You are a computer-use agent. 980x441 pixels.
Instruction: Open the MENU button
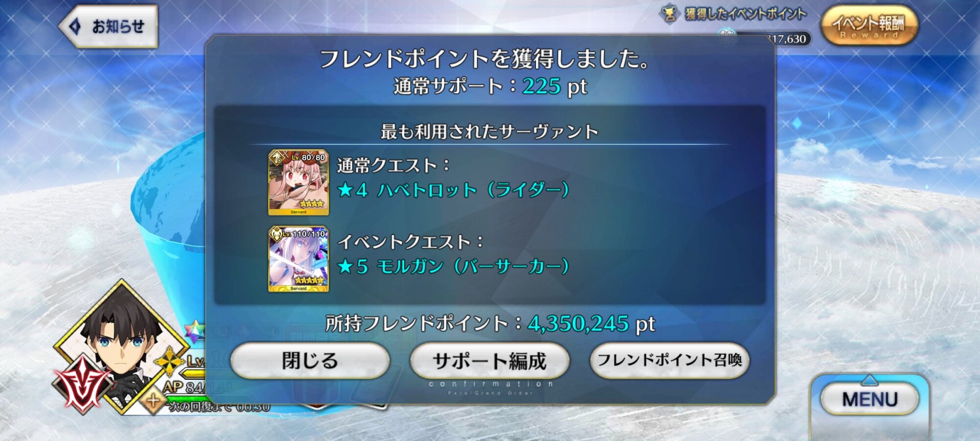tap(869, 399)
